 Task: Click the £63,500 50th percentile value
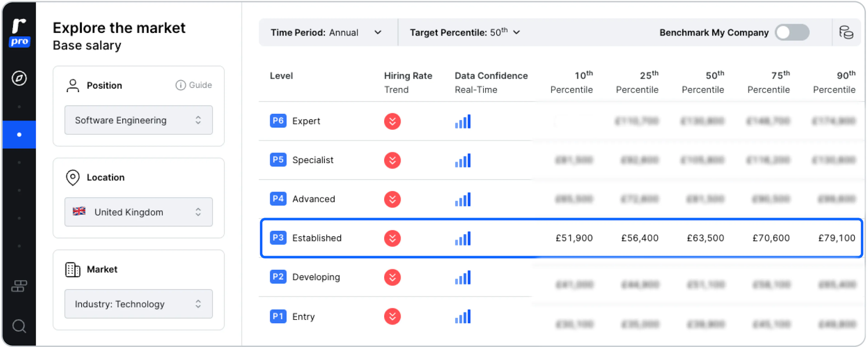click(705, 238)
